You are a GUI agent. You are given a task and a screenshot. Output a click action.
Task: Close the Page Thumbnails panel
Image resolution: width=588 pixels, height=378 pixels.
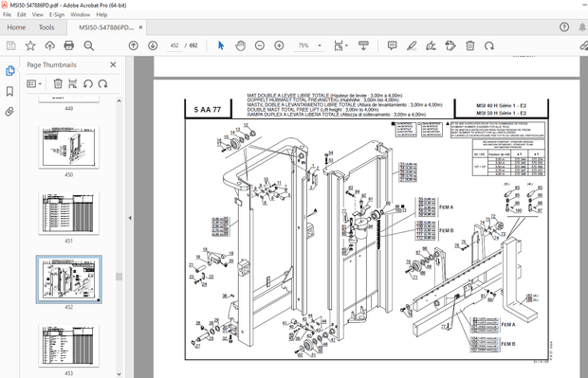[113, 64]
